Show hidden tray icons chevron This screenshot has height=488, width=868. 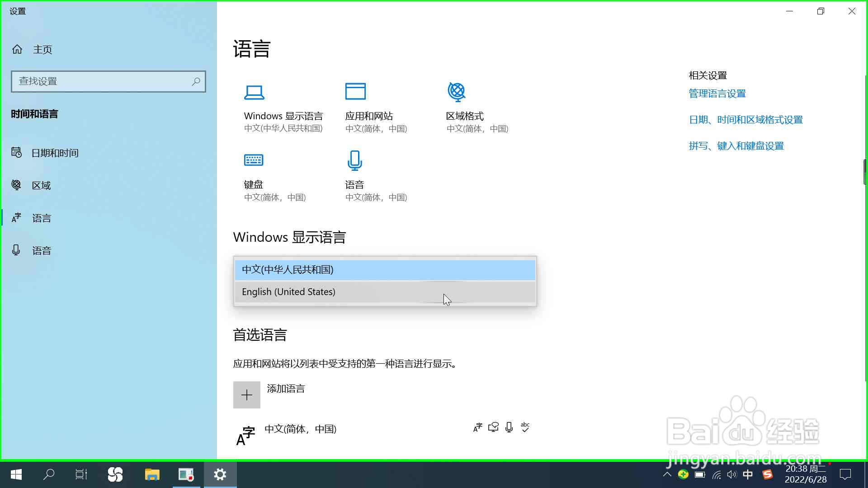pyautogui.click(x=667, y=474)
